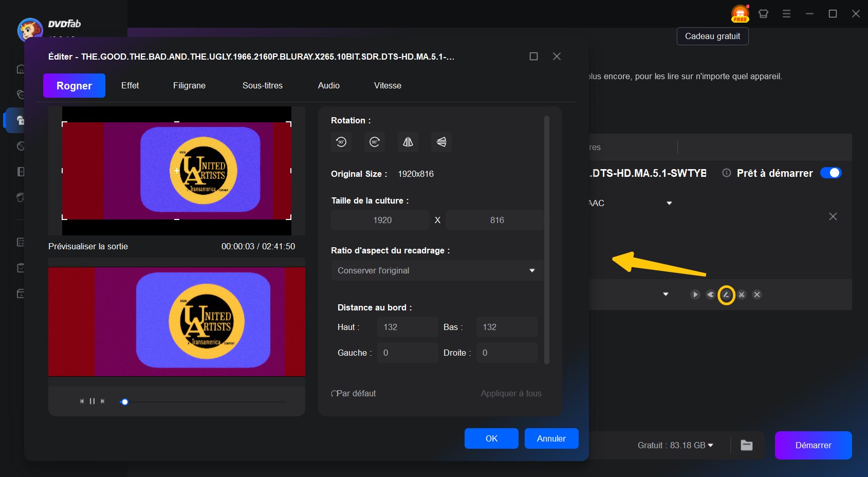Click the Droite distance field
Image resolution: width=868 pixels, height=477 pixels.
507,353
